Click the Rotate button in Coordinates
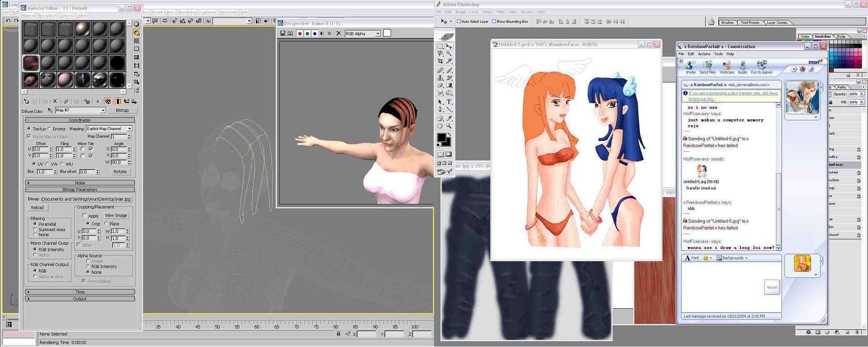Screen dimensions: 868x347 [x=120, y=172]
